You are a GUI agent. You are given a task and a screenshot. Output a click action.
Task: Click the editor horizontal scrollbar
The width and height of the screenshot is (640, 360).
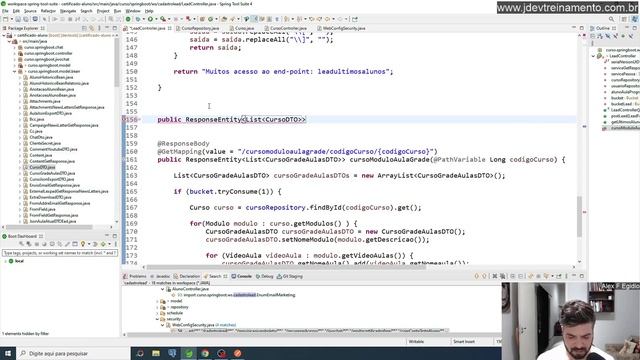pos(286,267)
